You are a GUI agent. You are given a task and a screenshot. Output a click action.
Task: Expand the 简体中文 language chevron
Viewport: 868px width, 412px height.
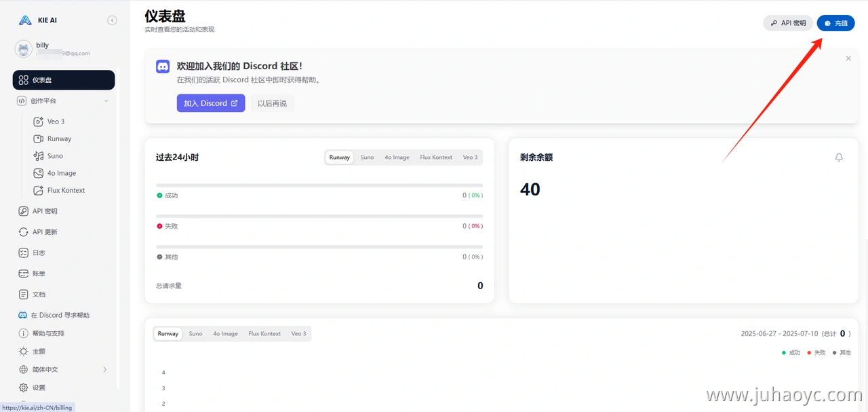click(105, 370)
